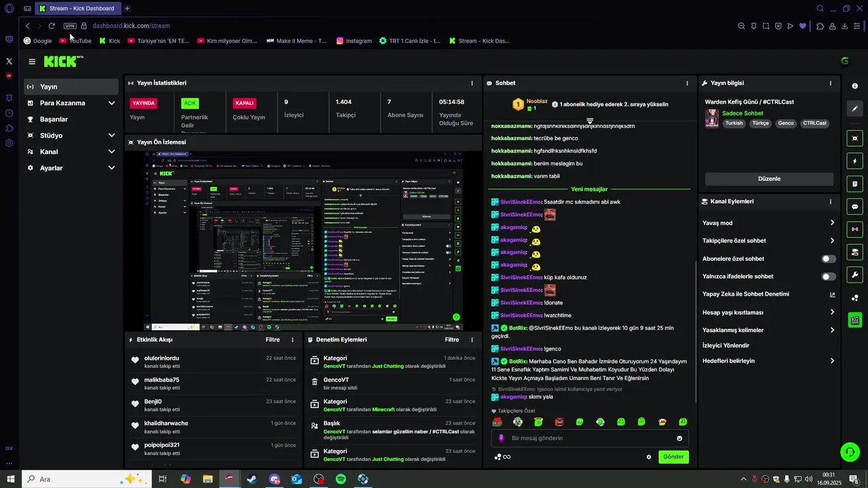Open Etkinlik Akışı three-dot menu
The height and width of the screenshot is (488, 868).
tap(292, 340)
